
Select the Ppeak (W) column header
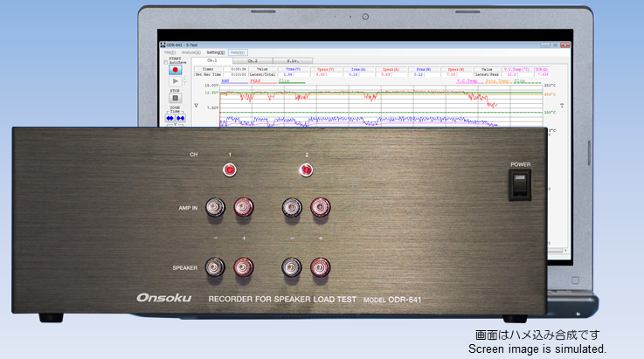point(456,69)
